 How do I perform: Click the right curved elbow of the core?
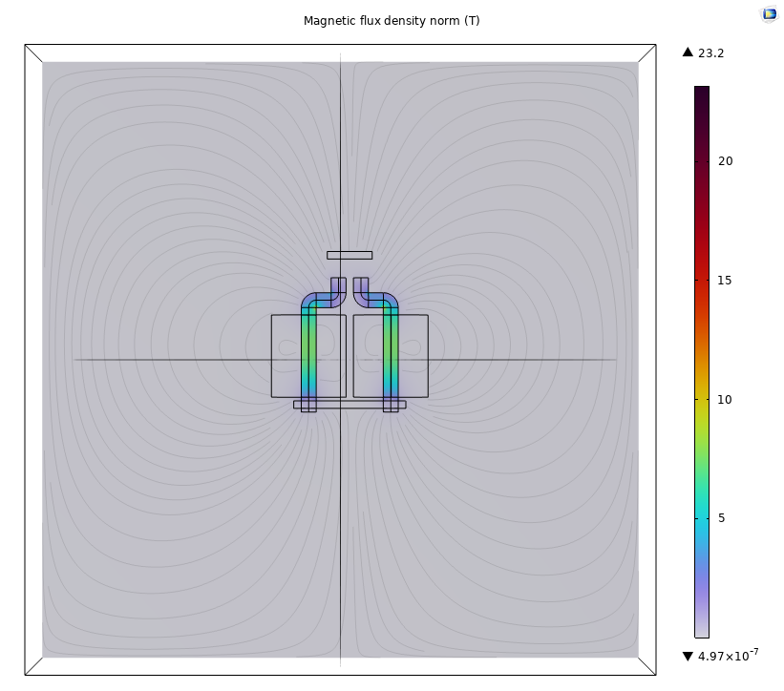coord(384,300)
